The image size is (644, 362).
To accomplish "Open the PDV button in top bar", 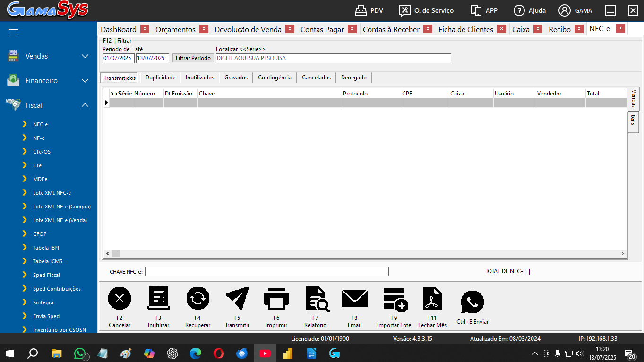I will tap(369, 10).
